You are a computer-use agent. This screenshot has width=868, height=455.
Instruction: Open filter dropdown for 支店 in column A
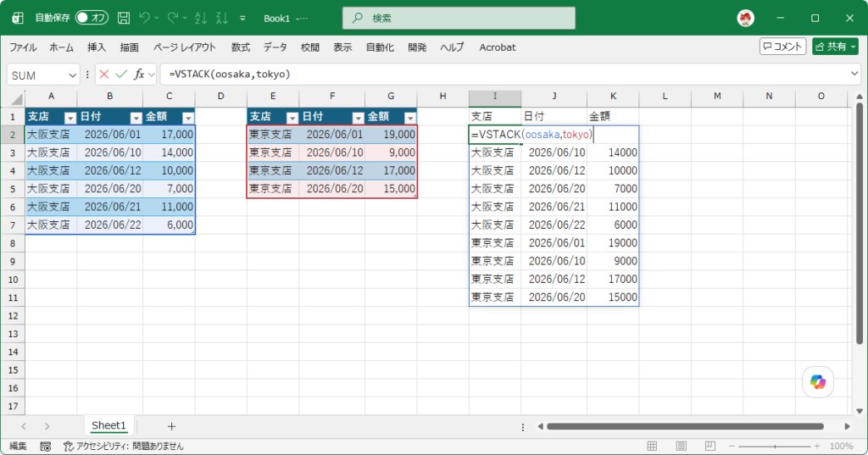point(70,118)
